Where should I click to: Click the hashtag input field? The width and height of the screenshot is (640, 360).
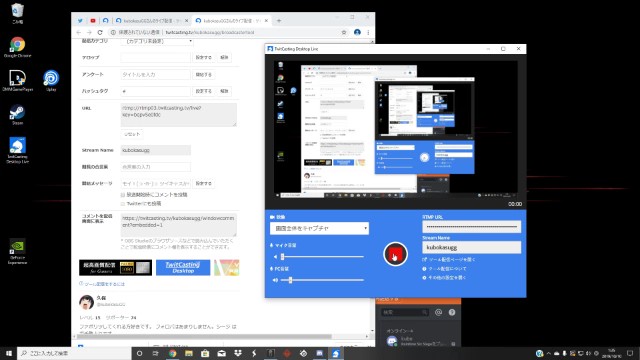[x=156, y=91]
